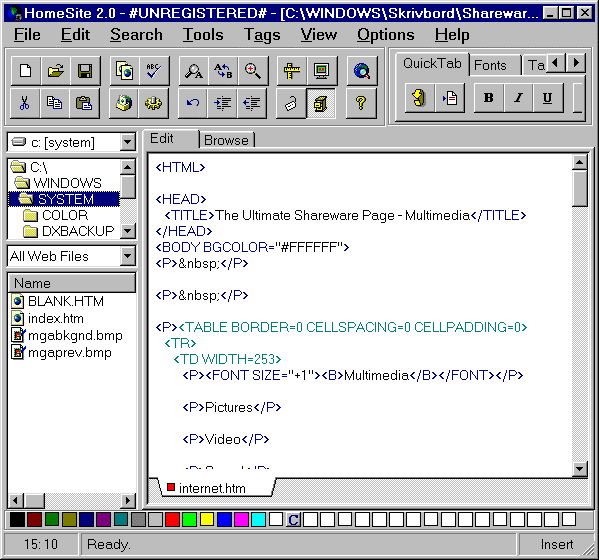This screenshot has height=560, width=599.
Task: Pick the cyan color swatch
Action: pos(259,520)
